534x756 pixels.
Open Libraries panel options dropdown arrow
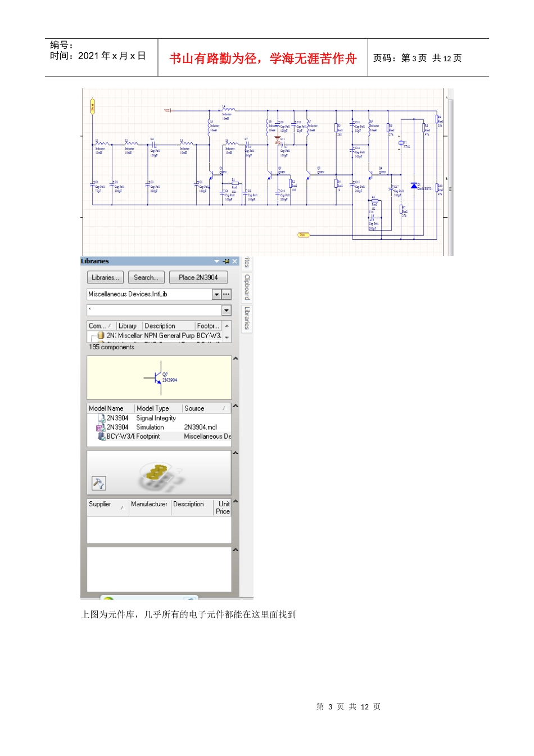pyautogui.click(x=217, y=261)
